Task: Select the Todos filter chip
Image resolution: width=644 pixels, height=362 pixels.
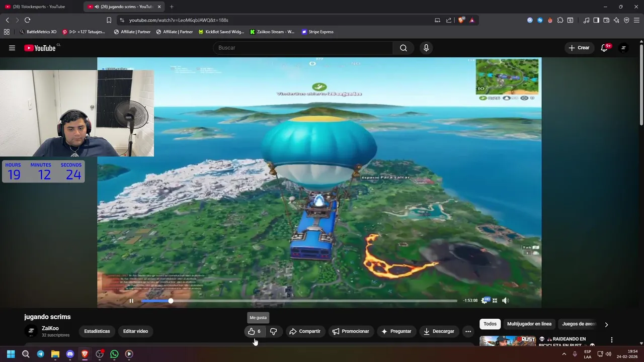Action: [x=490, y=324]
